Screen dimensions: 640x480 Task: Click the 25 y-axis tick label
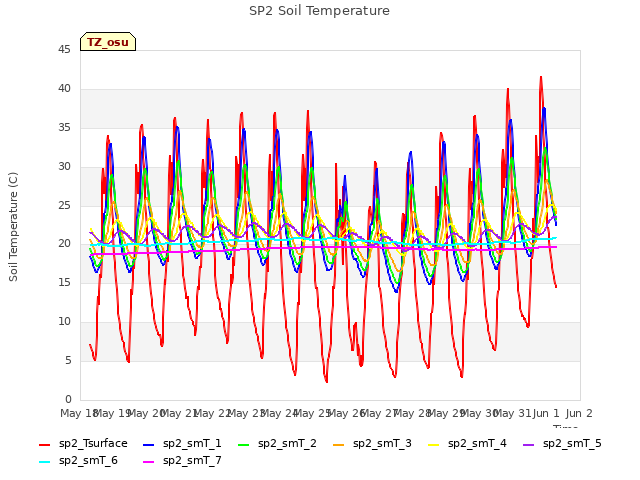[64, 205]
